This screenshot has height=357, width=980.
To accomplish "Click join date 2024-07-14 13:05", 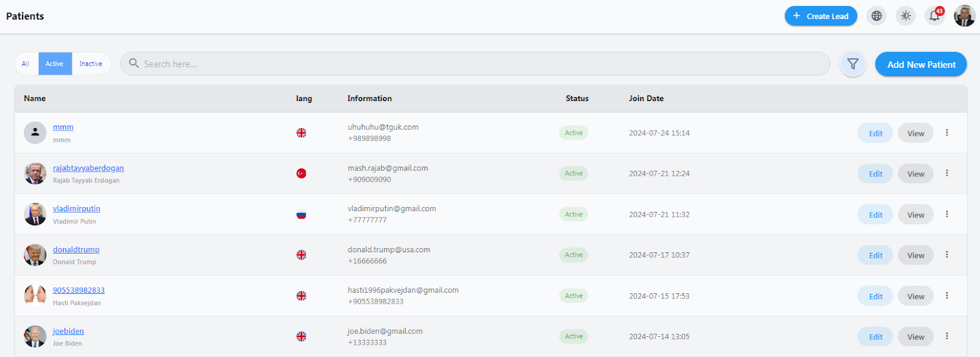I will 659,336.
